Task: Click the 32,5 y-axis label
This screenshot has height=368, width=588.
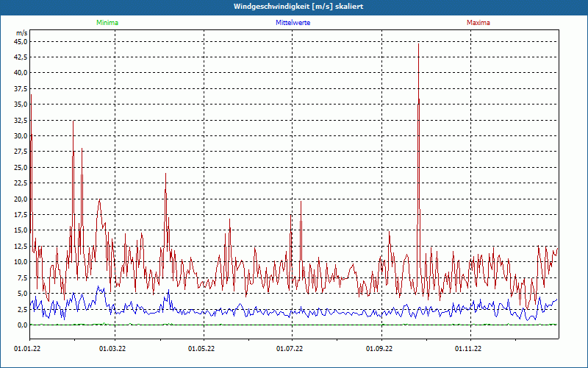Action: (21, 120)
